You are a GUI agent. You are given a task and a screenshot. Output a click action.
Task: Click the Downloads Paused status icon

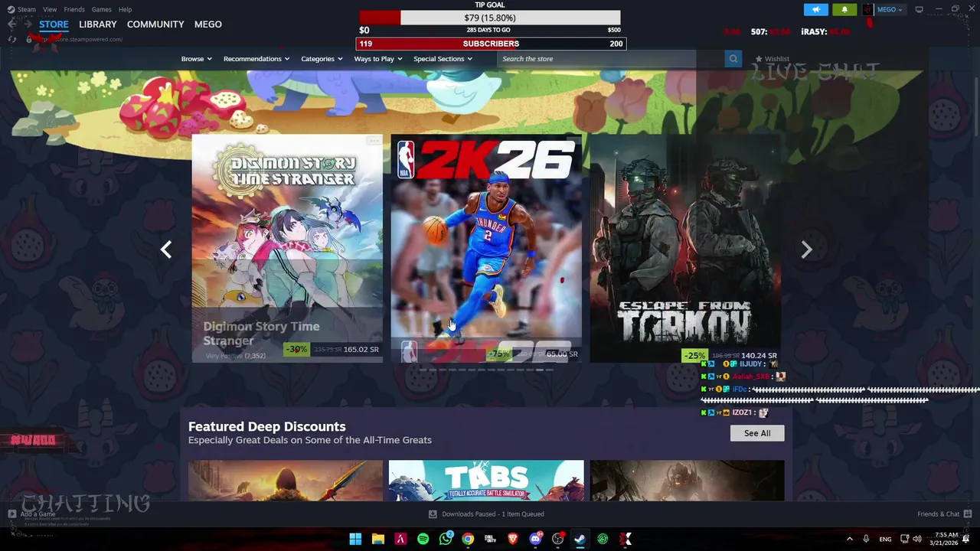pos(433,514)
